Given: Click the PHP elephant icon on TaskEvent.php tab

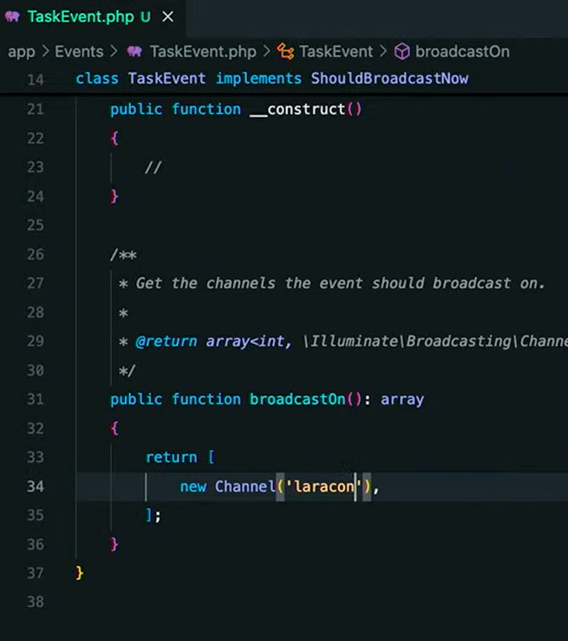Looking at the screenshot, I should 12,17.
